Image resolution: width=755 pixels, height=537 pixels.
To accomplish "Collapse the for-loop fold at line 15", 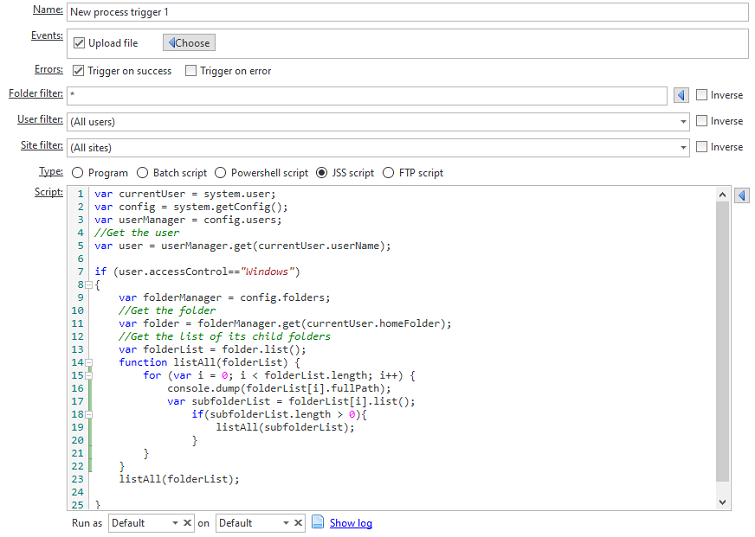I will point(89,376).
